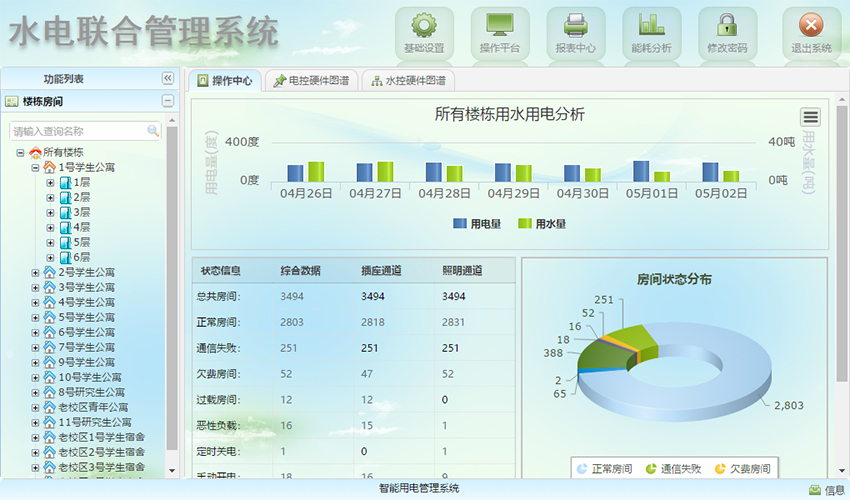
Task: Open the 基础设置 gear icon
Action: [x=424, y=26]
